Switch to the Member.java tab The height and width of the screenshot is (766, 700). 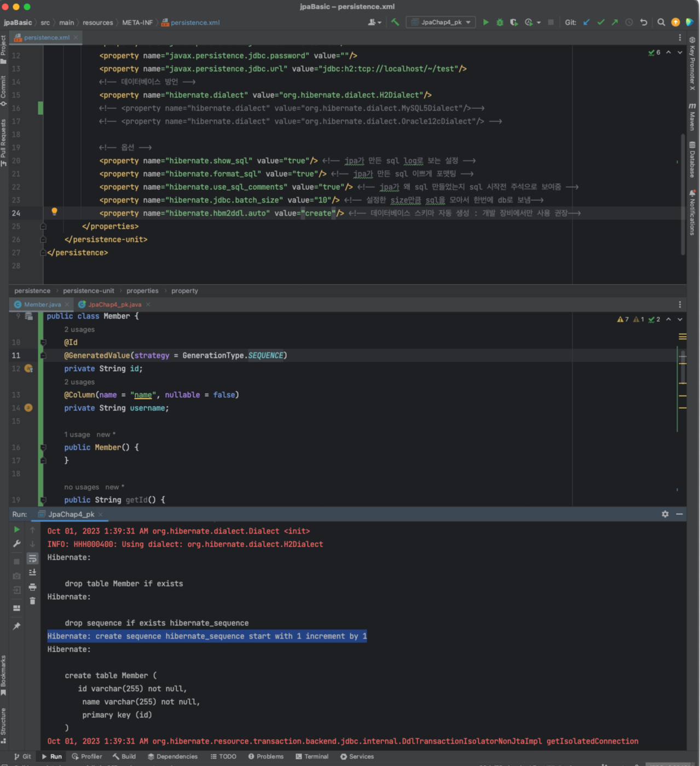[x=42, y=305]
